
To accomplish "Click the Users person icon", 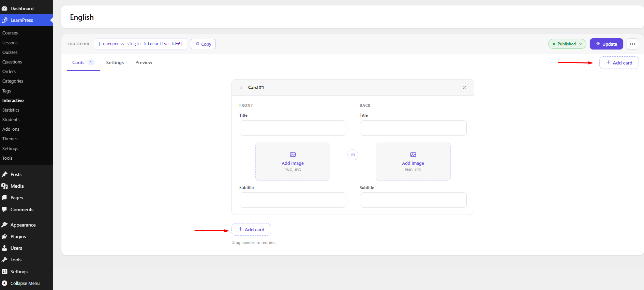I will [4, 248].
